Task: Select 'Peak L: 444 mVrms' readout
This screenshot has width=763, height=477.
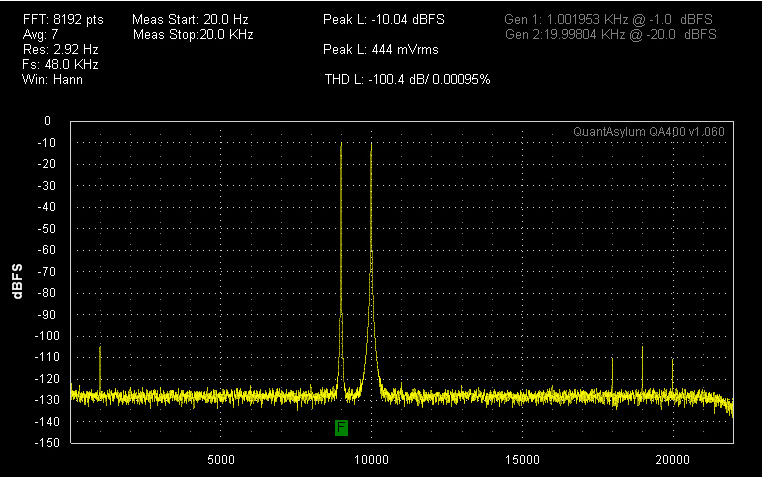Action: 381,50
